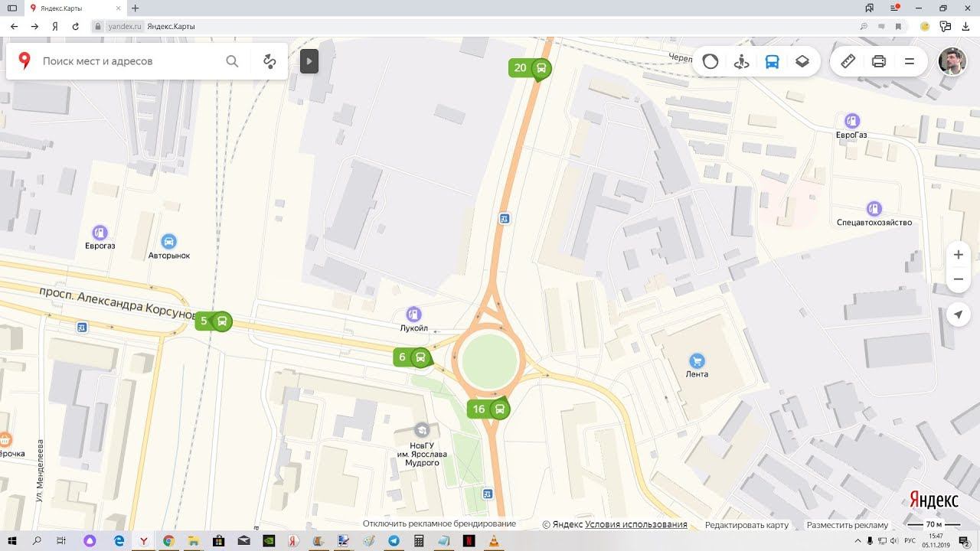The image size is (980, 551).
Task: Enable street panoramas mode
Action: [x=741, y=61]
